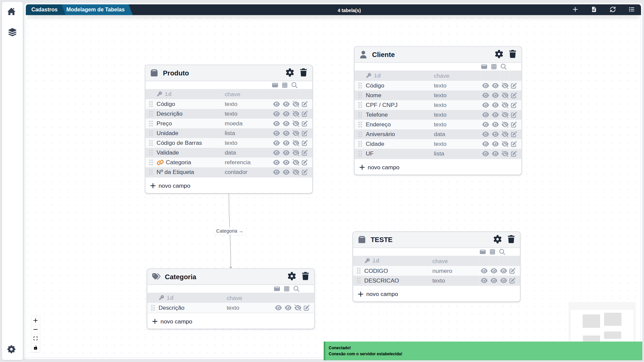Click the Categoria relation line label
Viewport: 644px width, 362px height.
tap(229, 231)
